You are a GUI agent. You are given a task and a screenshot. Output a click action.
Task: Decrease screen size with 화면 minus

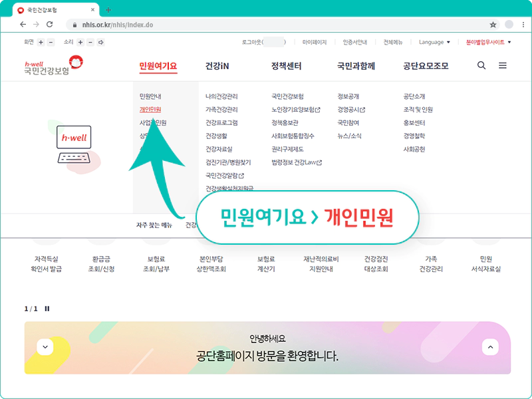click(x=51, y=43)
